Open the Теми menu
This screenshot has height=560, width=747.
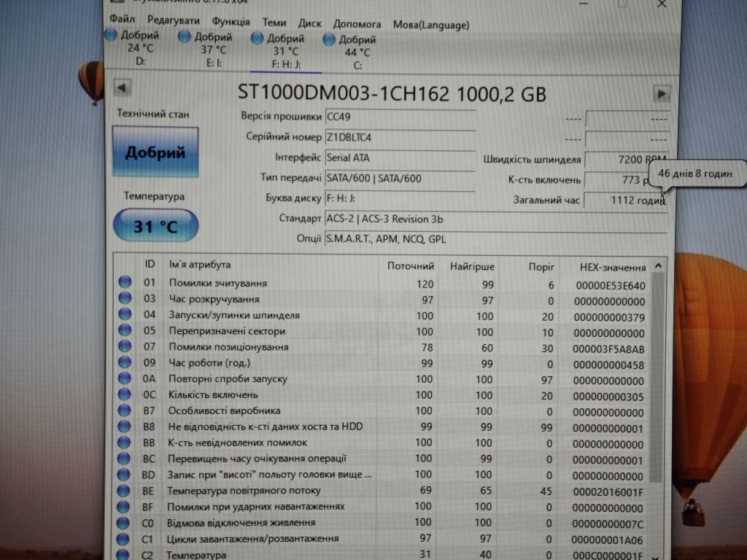coord(274,23)
